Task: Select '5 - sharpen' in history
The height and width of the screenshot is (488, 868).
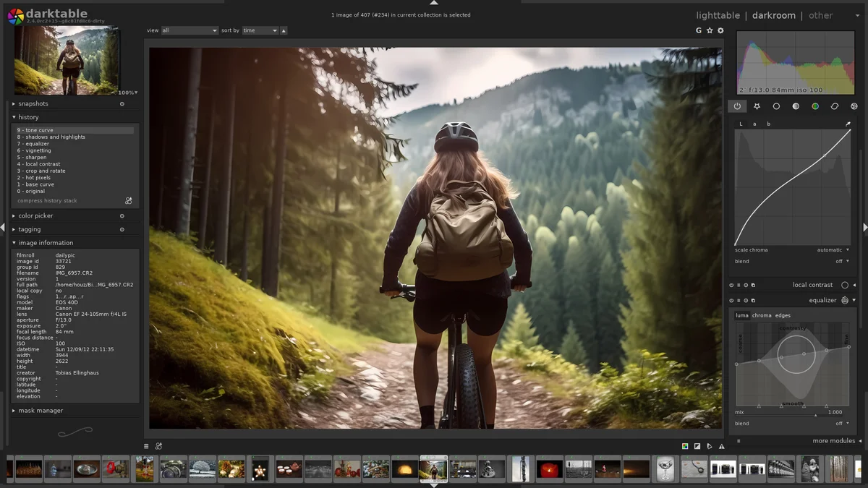Action: [32, 157]
